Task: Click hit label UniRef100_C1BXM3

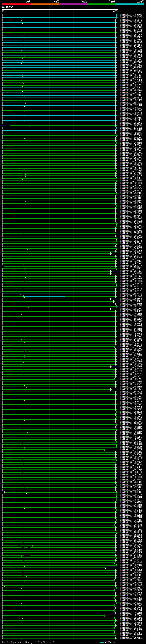Action: [x=131, y=304]
